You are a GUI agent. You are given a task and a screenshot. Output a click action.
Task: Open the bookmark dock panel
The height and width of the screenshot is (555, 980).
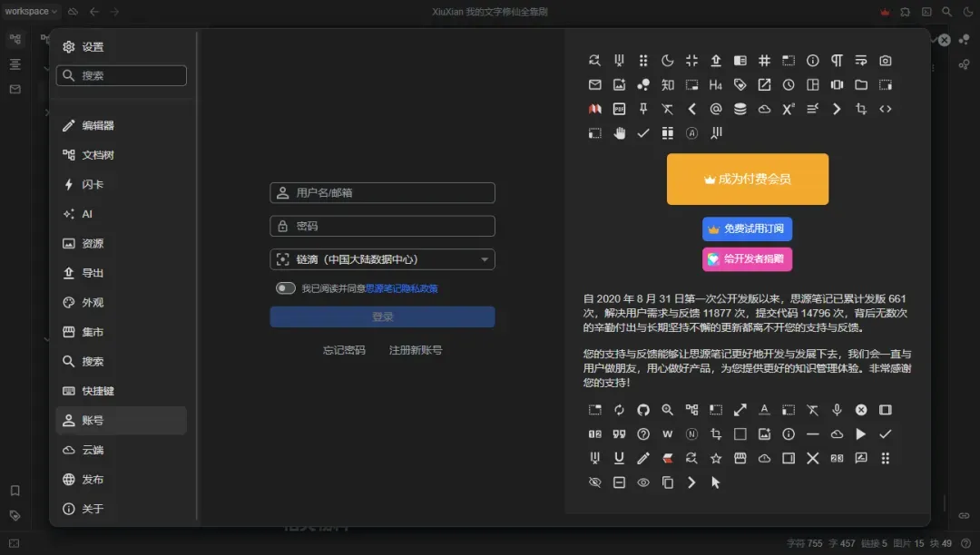coord(15,491)
